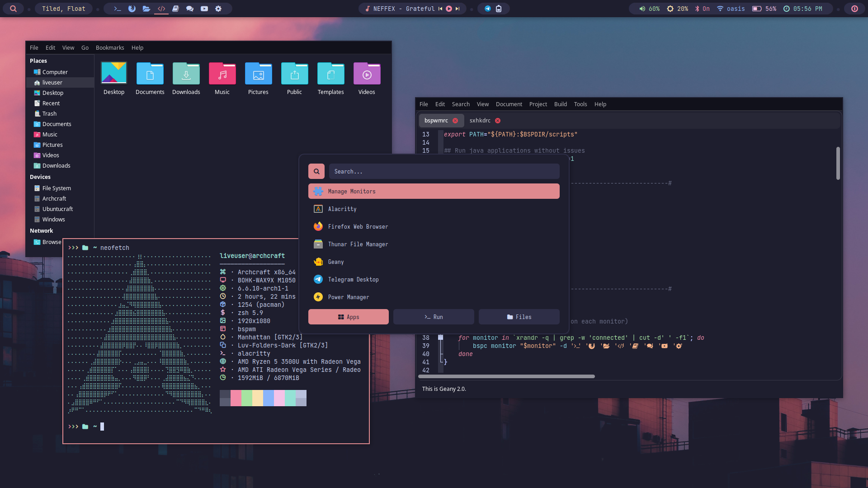
Task: Click the launcher Search input field
Action: click(x=444, y=172)
